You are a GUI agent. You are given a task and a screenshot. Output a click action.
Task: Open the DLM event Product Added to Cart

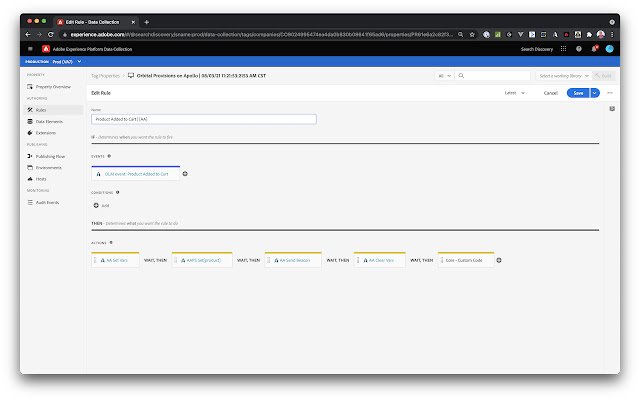(136, 174)
